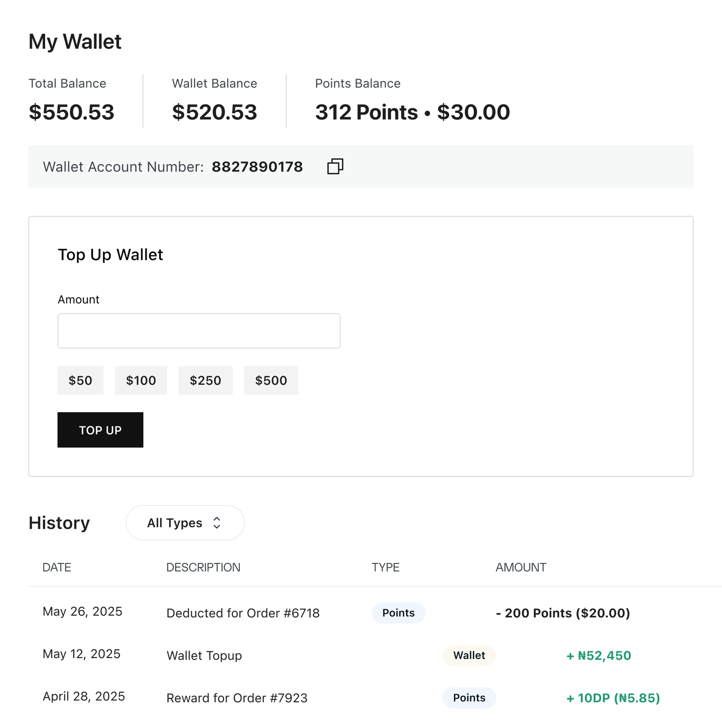Image resolution: width=722 pixels, height=728 pixels.
Task: Click the DESCRIPTION column header
Action: [204, 567]
